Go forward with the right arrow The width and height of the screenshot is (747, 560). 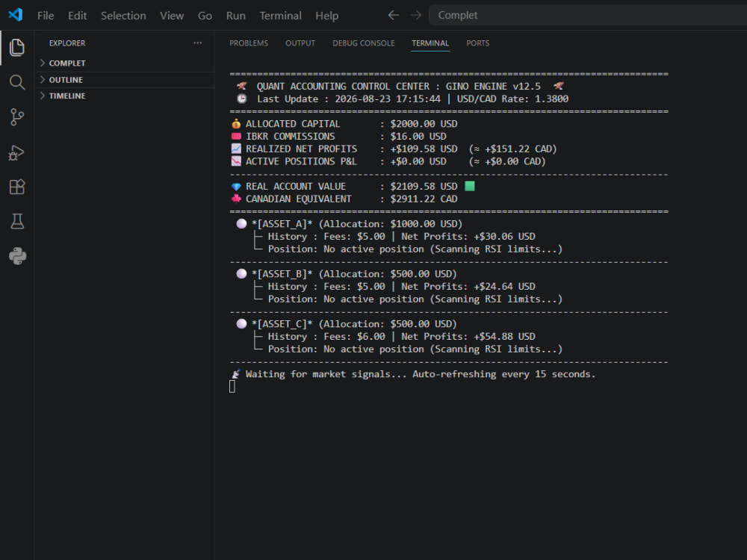[x=416, y=15]
